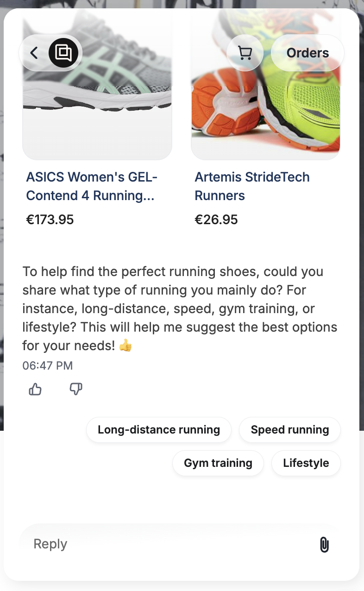Choose the Long-distance running suggestion
364x591 pixels.
(x=158, y=430)
